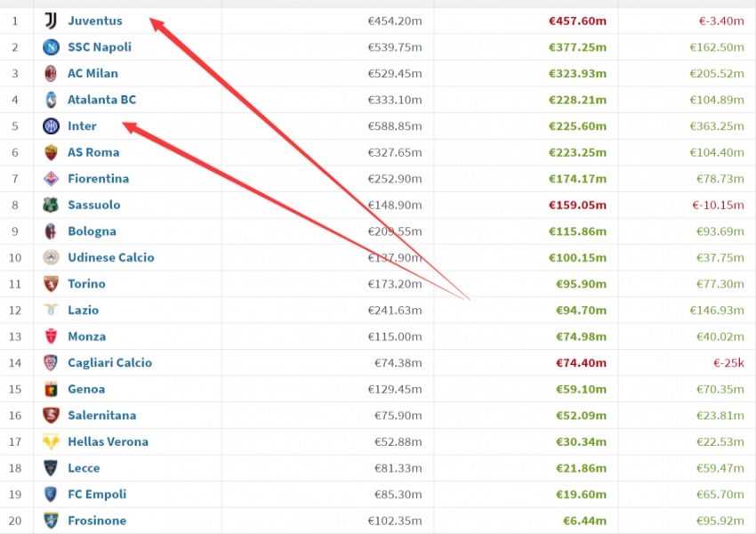
Task: Open the SSC Napoli team link
Action: click(x=99, y=46)
